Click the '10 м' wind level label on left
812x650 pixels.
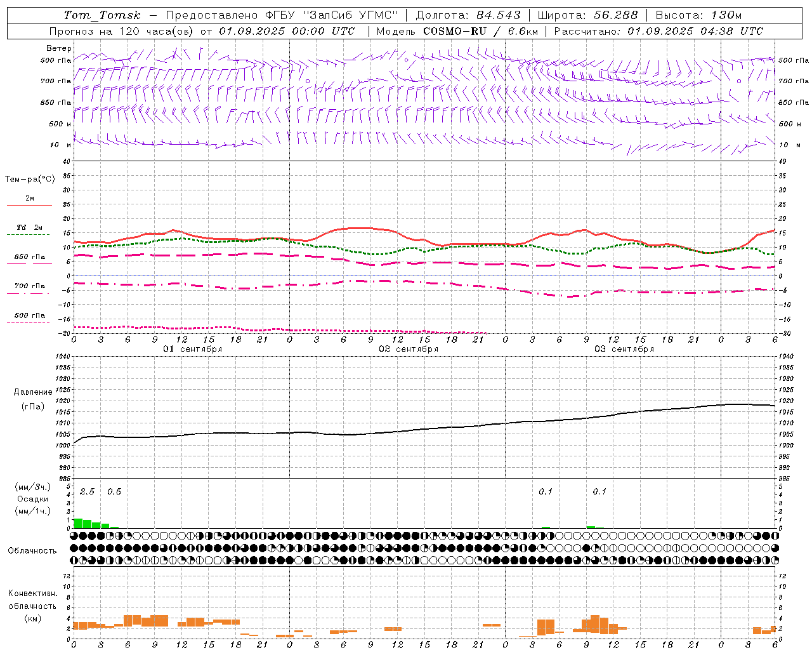62,145
